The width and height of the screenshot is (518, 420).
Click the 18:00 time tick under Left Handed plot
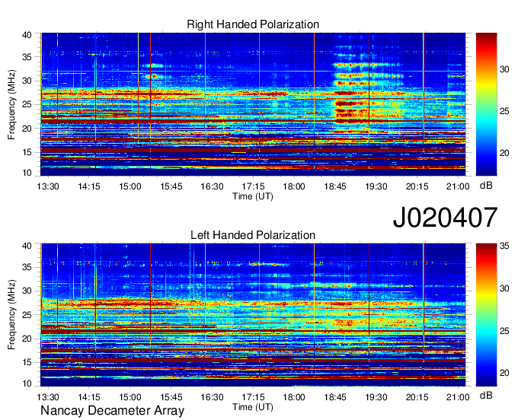point(294,397)
